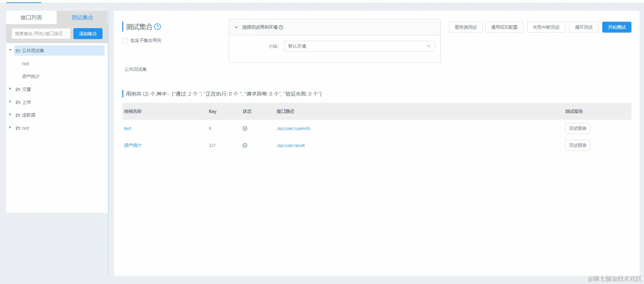The height and width of the screenshot is (284, 644).
Task: Select the 上传 collection in the tree
Action: click(26, 102)
